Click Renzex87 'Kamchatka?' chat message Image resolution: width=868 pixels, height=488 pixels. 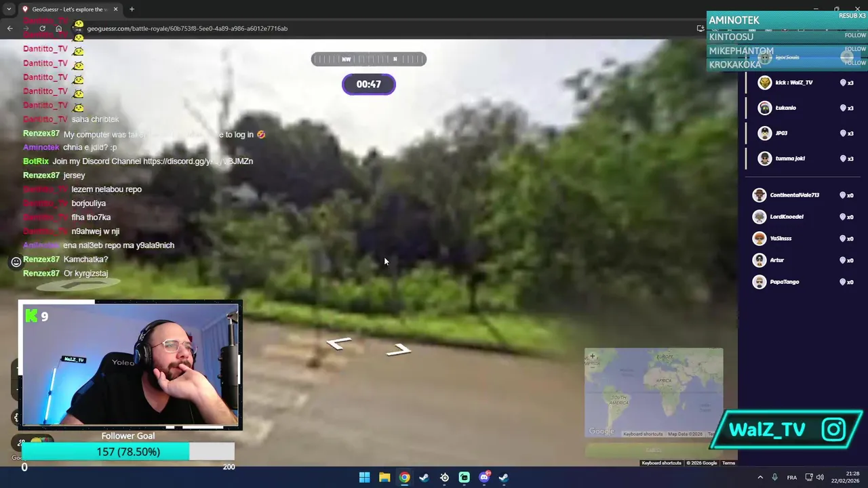click(66, 260)
